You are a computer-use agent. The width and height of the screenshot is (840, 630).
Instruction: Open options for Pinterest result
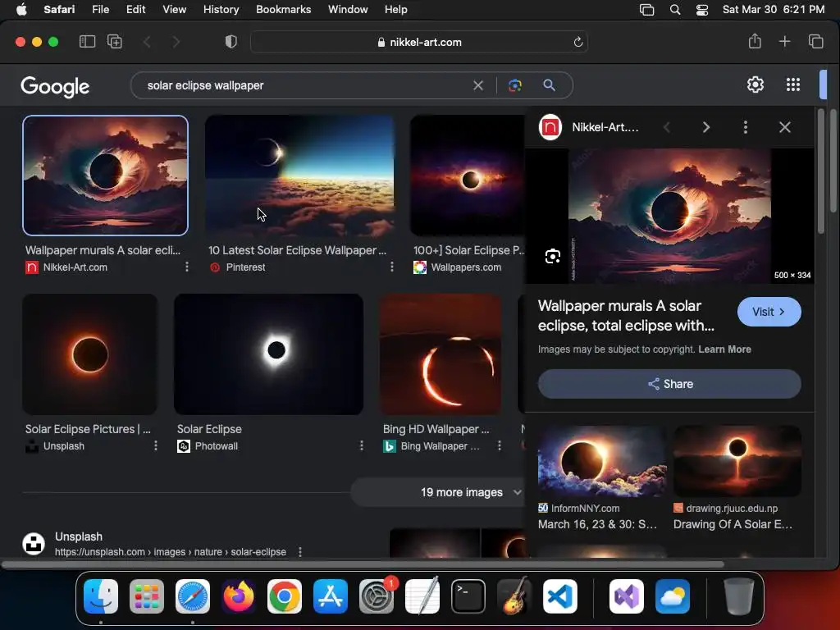[x=391, y=267]
